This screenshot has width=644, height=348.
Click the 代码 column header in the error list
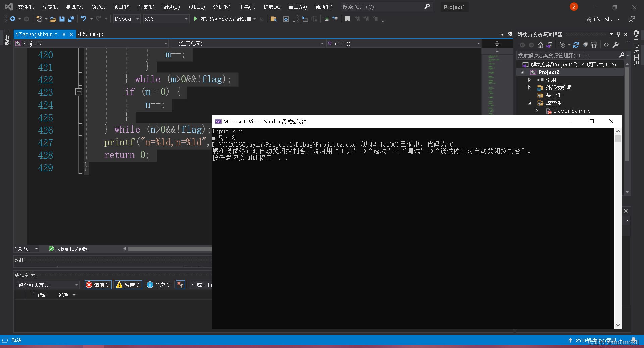(42, 295)
